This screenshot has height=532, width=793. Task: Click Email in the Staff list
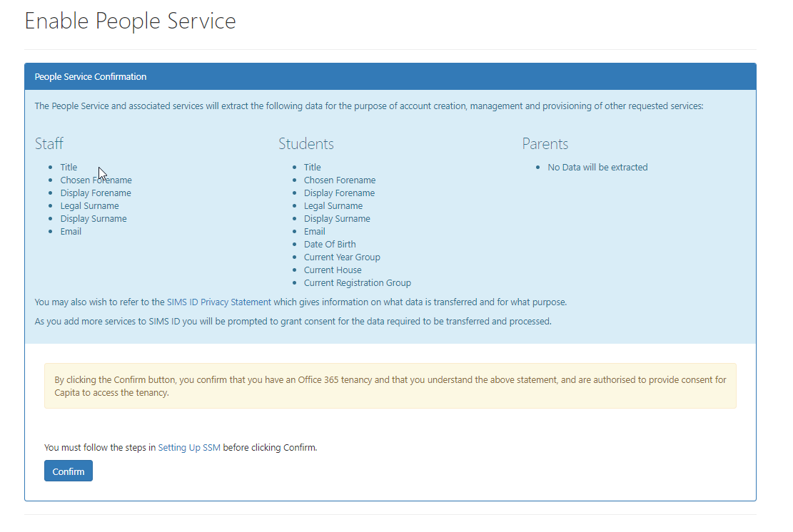click(x=71, y=232)
